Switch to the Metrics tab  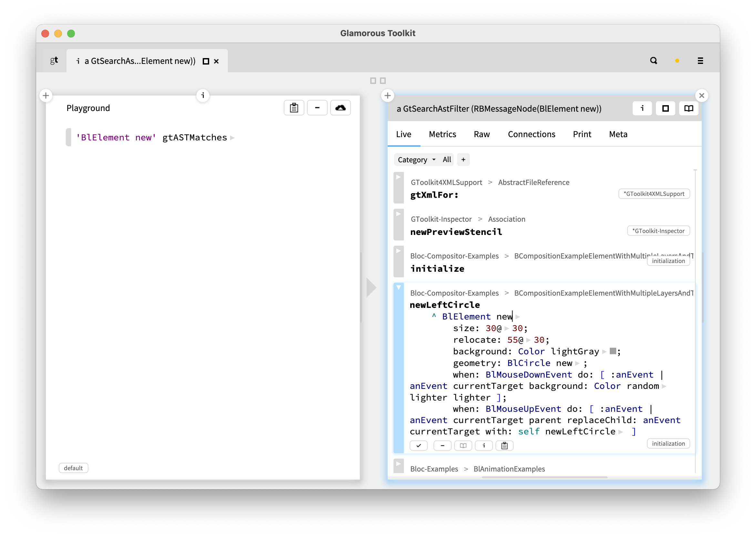point(443,134)
